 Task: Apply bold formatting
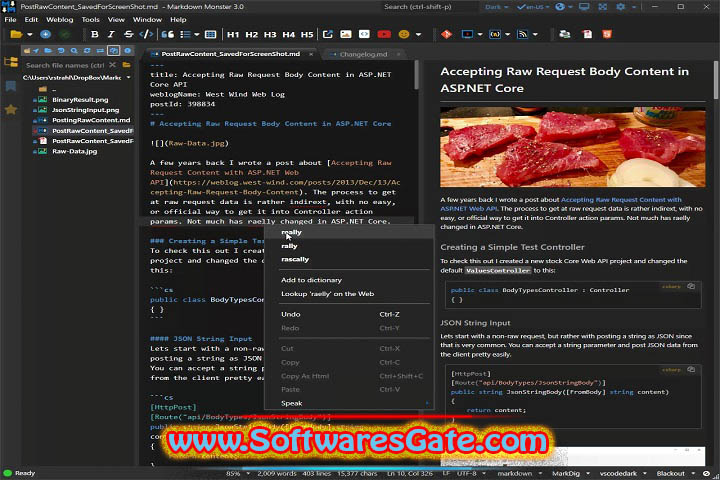point(95,34)
